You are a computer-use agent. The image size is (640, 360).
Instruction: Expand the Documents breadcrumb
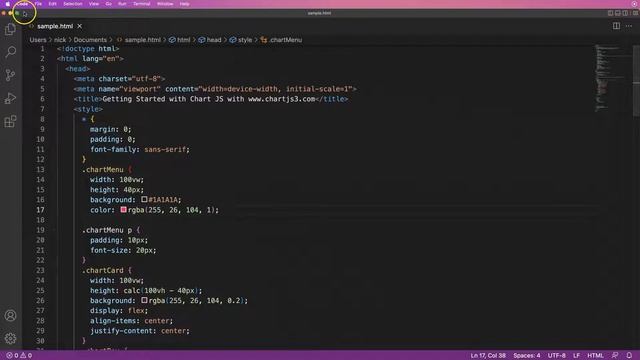pyautogui.click(x=90, y=40)
